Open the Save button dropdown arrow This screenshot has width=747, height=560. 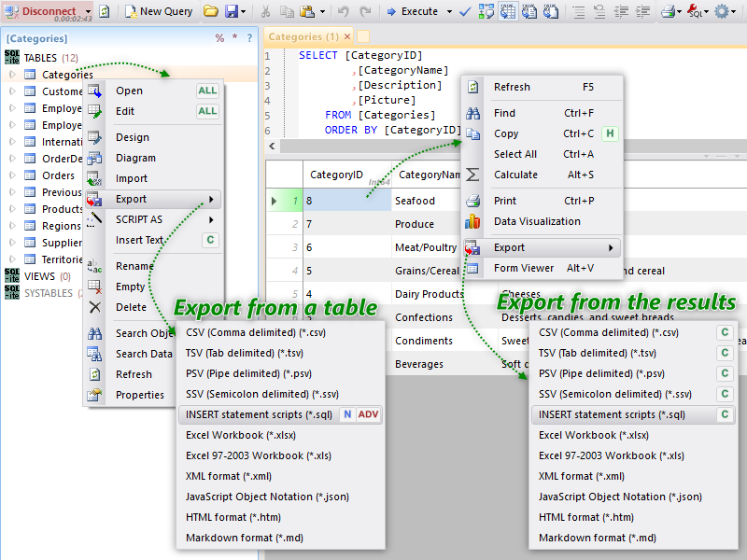[x=244, y=11]
